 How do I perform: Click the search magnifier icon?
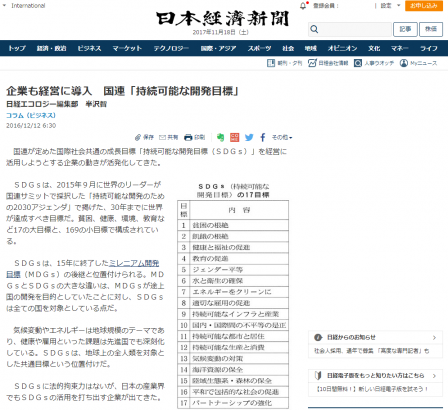[x=314, y=29]
